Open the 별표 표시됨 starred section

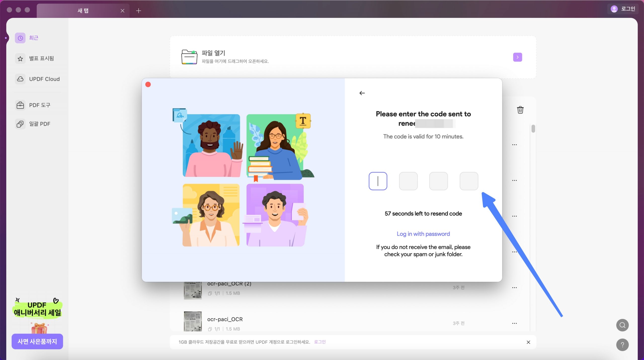pyautogui.click(x=35, y=59)
